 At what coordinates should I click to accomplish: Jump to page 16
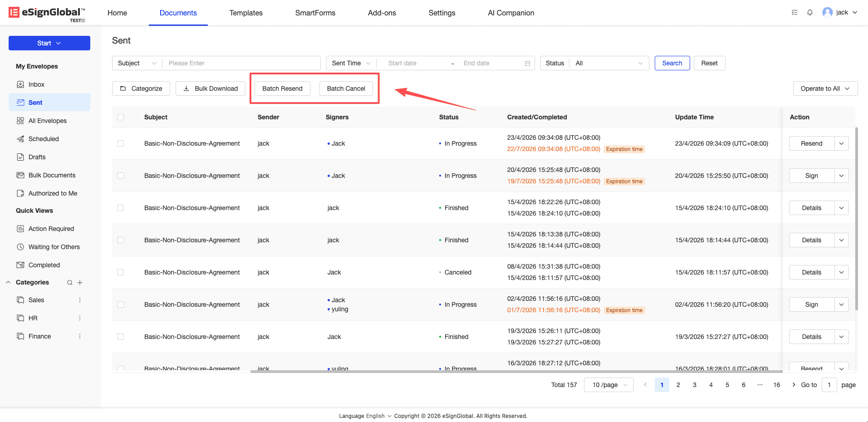777,385
